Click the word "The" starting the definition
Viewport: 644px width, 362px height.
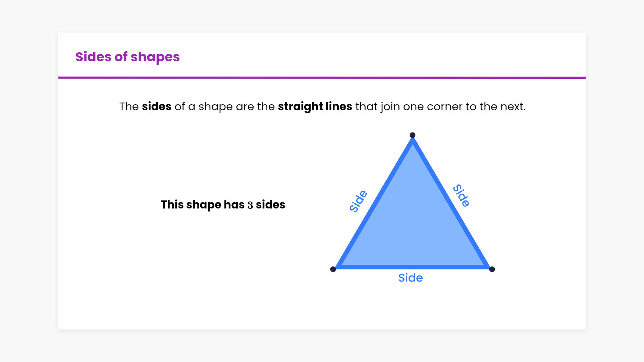pos(129,107)
